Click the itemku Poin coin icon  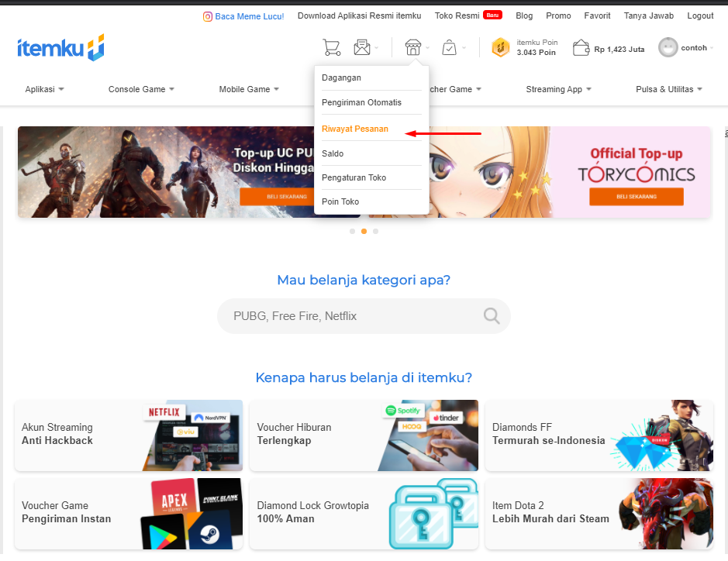pyautogui.click(x=501, y=48)
